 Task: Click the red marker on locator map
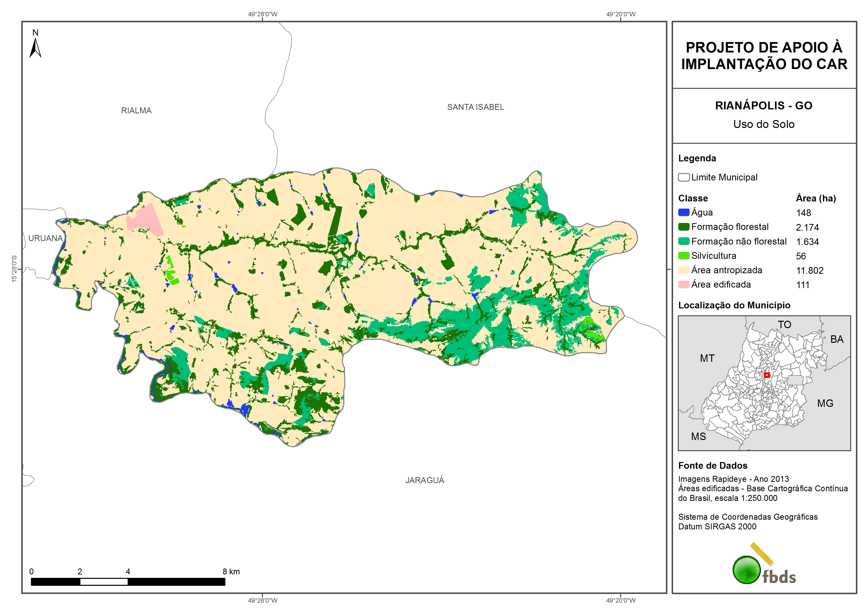[767, 375]
